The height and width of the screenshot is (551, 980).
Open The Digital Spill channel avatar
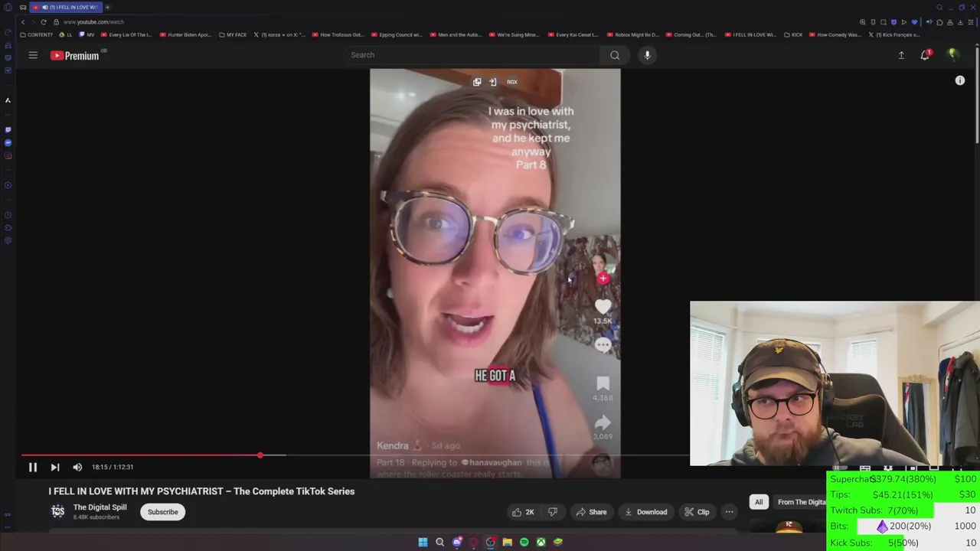point(57,511)
